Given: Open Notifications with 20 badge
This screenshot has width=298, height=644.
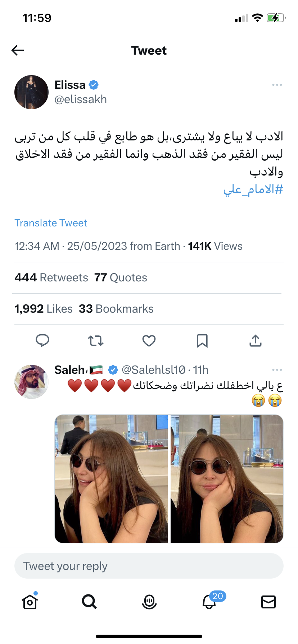Looking at the screenshot, I should (209, 602).
